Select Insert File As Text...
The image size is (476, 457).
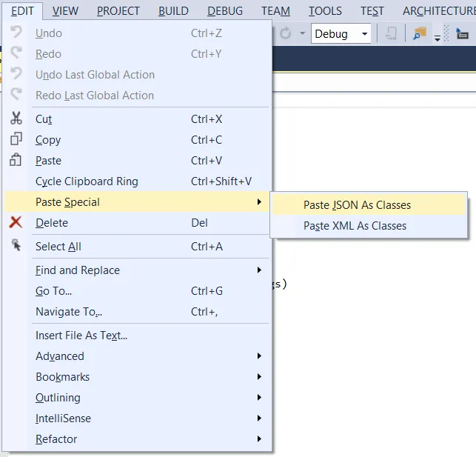click(138, 336)
